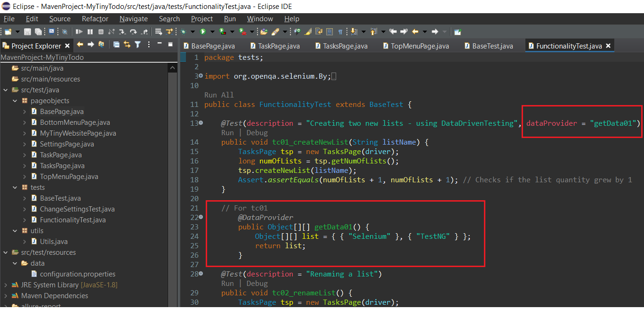Select ChangeSettingsTest.java in Project Explorer
This screenshot has height=309, width=644.
click(77, 209)
